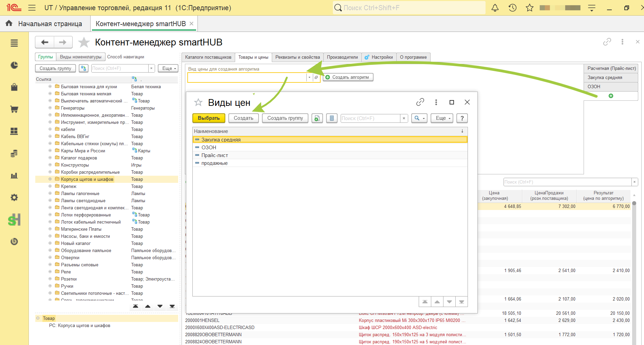The height and width of the screenshot is (345, 644).
Task: Switch to Каталоги поставщиков tab
Action: pyautogui.click(x=208, y=57)
